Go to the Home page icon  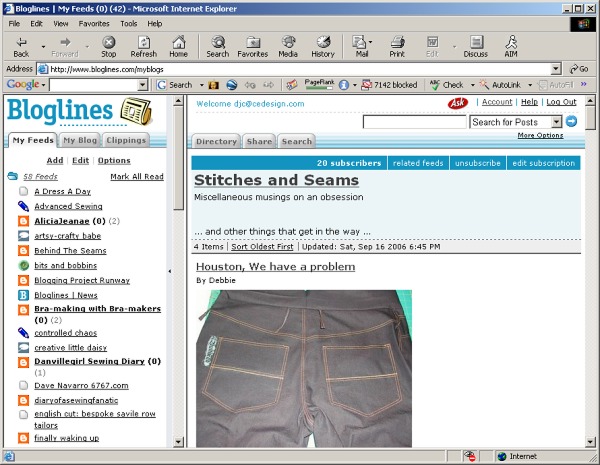tap(178, 46)
